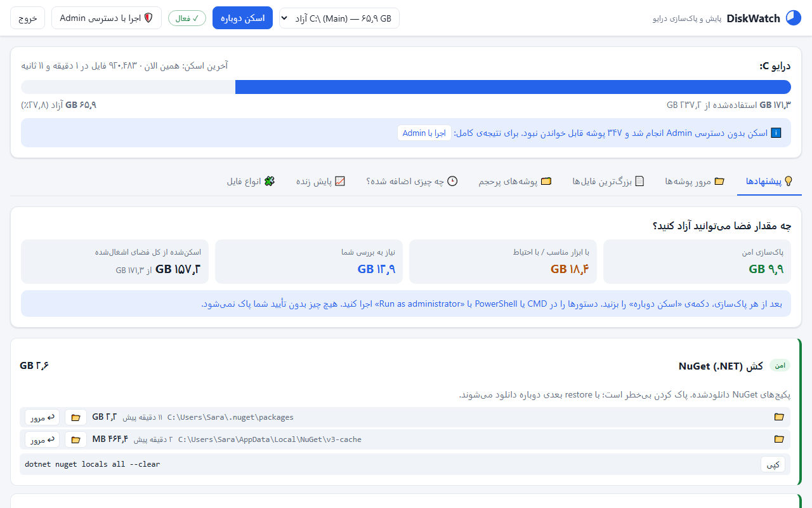Click yellow folder icon beside v3-cache path
The image size is (812, 508).
click(779, 439)
